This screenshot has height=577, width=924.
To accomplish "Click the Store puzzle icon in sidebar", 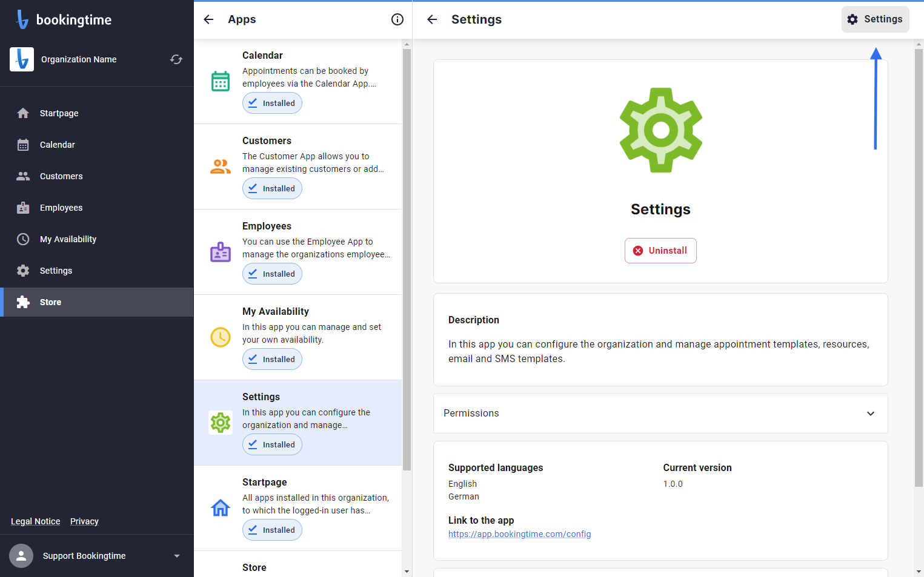I will click(x=23, y=302).
